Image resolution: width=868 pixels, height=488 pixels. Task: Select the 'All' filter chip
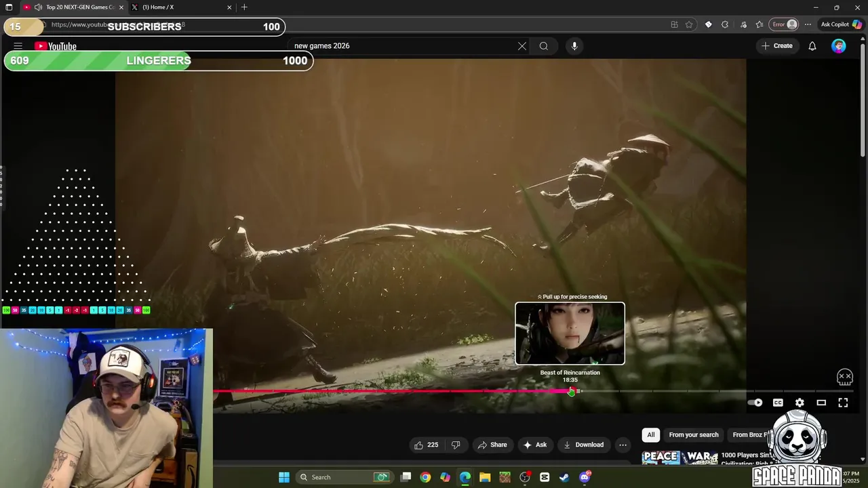651,434
